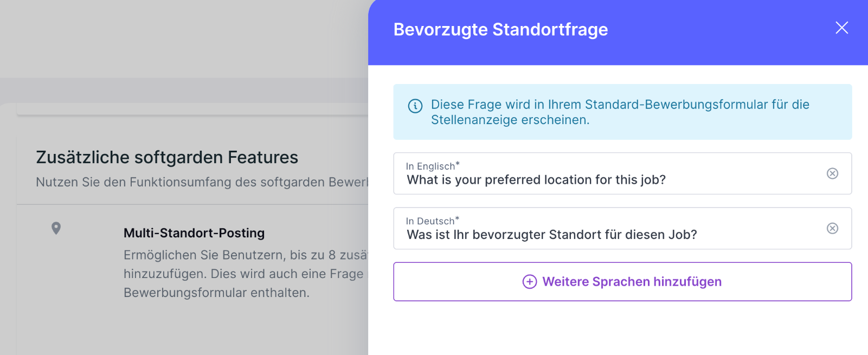Click the location pin icon next to Multi-Standort-Posting

(x=56, y=228)
